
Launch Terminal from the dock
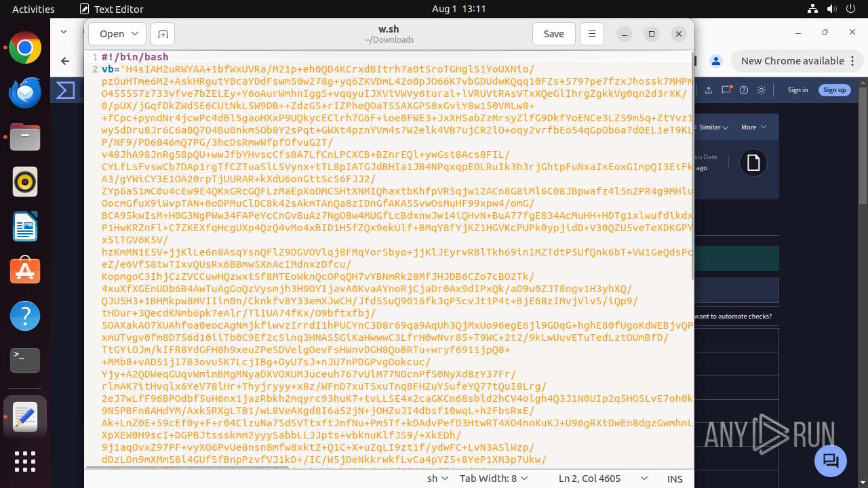pyautogui.click(x=25, y=361)
